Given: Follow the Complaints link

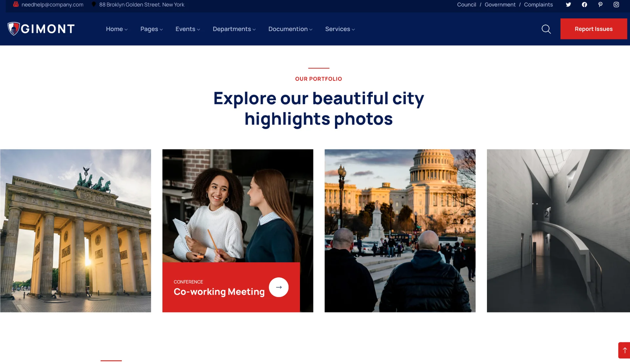Looking at the screenshot, I should [538, 5].
